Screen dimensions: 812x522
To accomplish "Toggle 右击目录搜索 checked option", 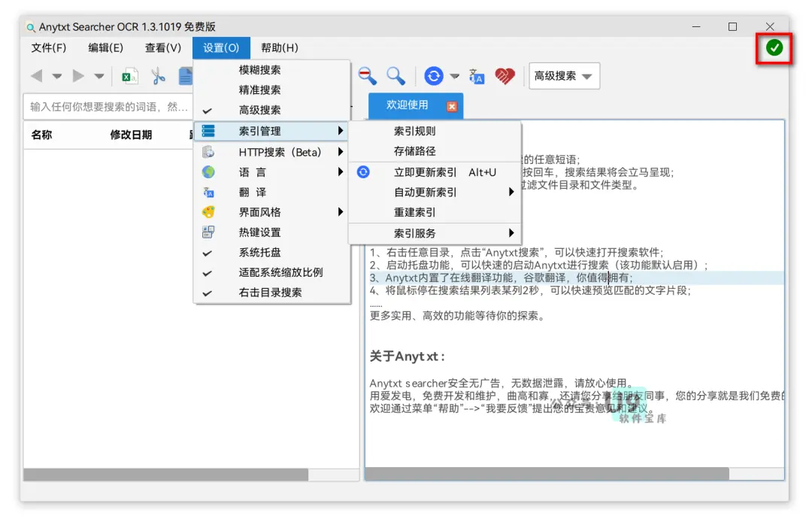I will pos(272,293).
